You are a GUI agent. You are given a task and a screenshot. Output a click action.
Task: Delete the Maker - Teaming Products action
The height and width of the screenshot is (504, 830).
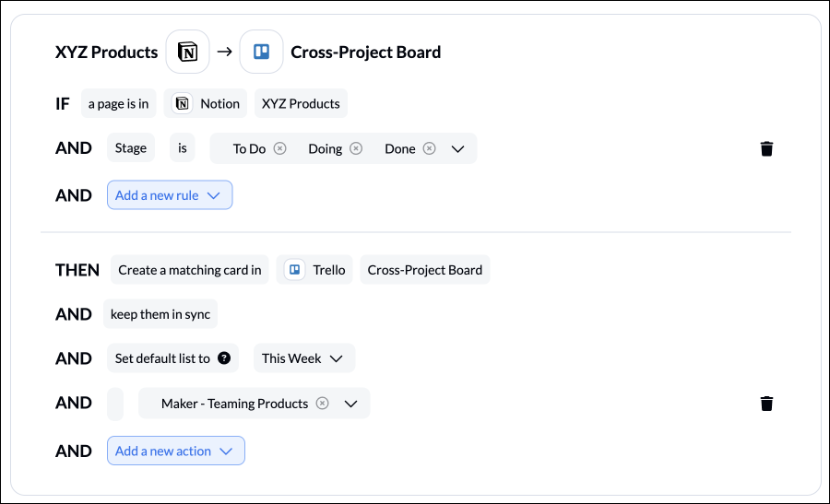coord(766,404)
